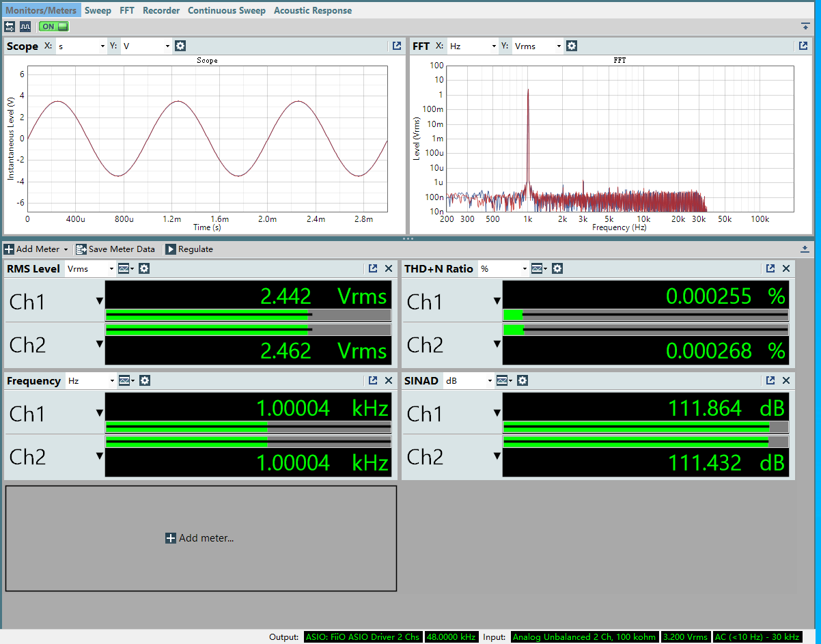
Task: Click the large Add meter... placeholder
Action: tap(201, 538)
